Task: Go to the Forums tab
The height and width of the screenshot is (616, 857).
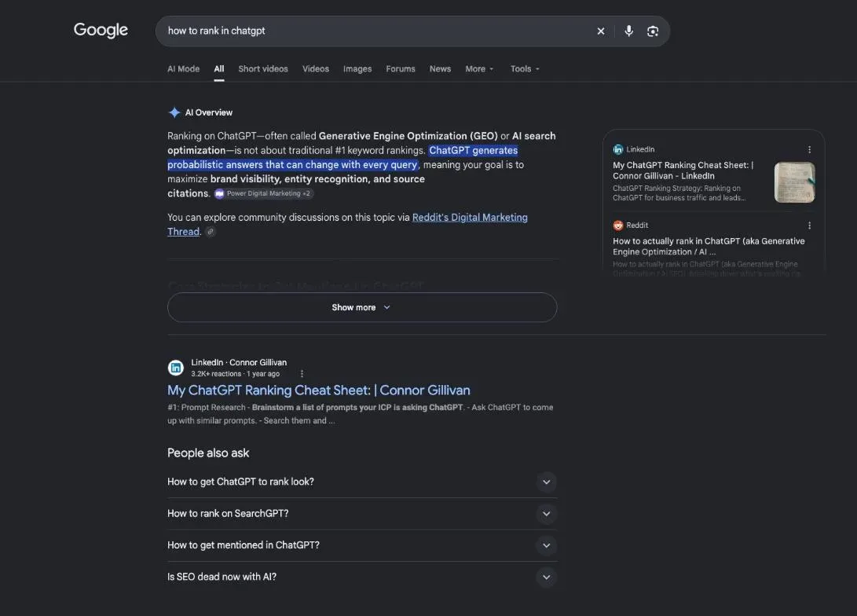Action: (401, 69)
